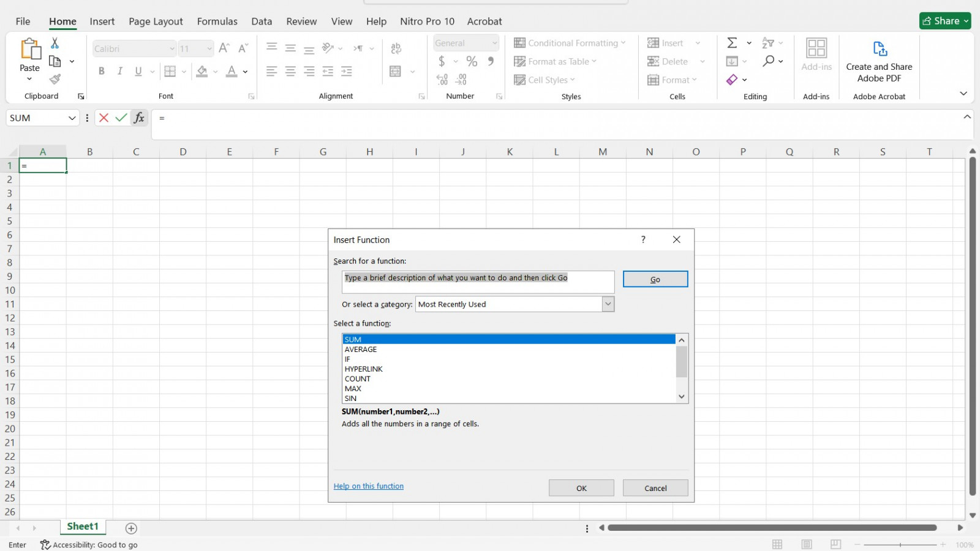The image size is (980, 551).
Task: Open the File menu
Action: tap(23, 21)
